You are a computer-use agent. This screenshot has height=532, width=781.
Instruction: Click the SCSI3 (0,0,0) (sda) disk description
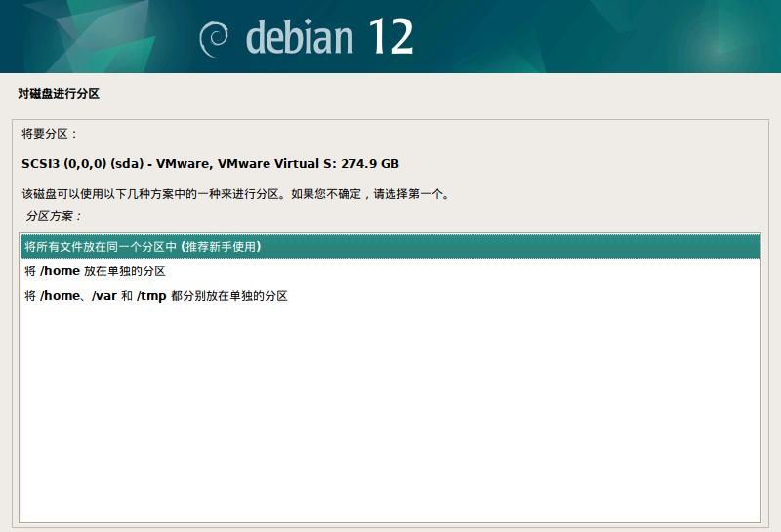click(x=210, y=163)
